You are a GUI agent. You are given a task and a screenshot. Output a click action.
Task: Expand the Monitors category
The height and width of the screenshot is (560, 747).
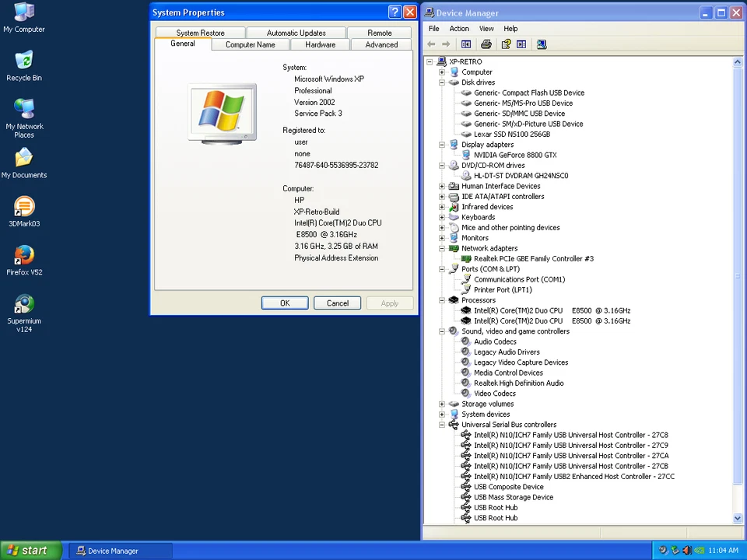442,237
